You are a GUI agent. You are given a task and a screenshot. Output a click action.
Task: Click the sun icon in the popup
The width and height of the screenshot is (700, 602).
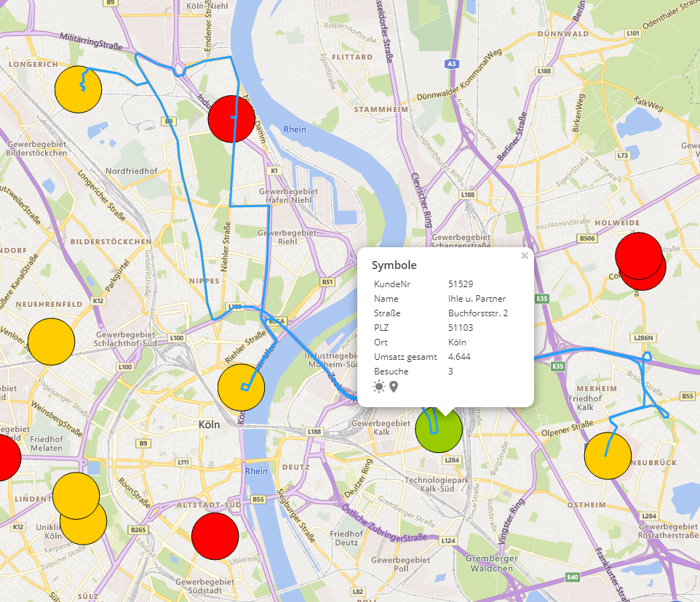[378, 386]
